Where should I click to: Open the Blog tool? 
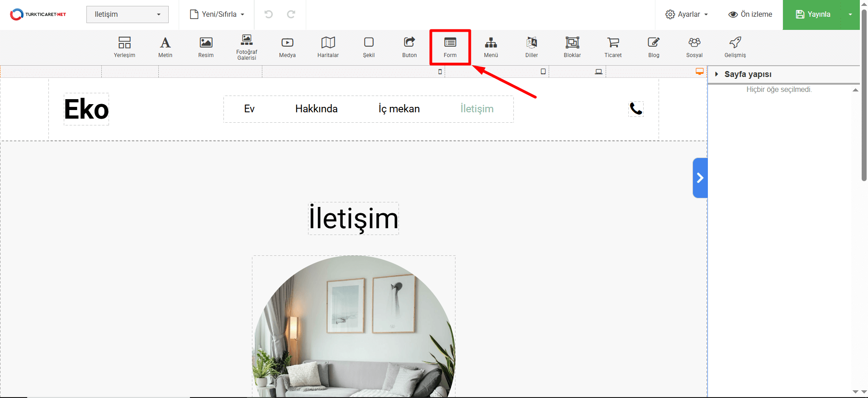pos(654,47)
